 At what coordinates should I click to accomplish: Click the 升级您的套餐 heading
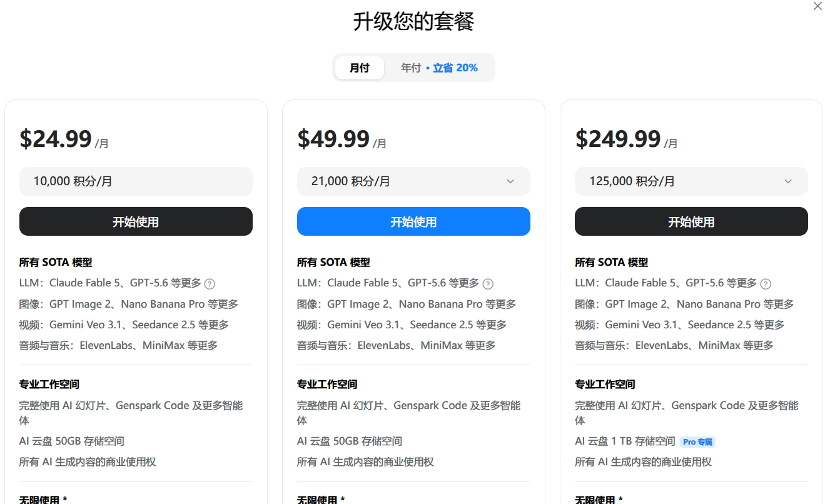click(x=414, y=22)
